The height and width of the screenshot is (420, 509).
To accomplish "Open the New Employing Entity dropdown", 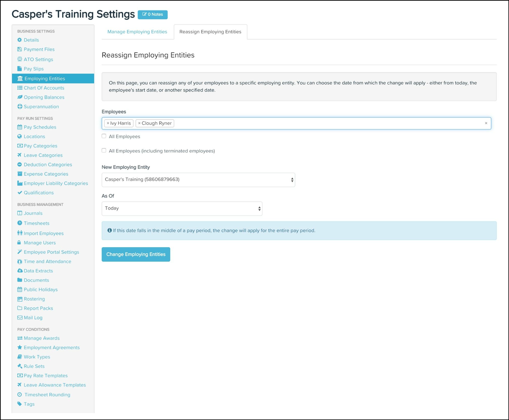I will (x=198, y=180).
